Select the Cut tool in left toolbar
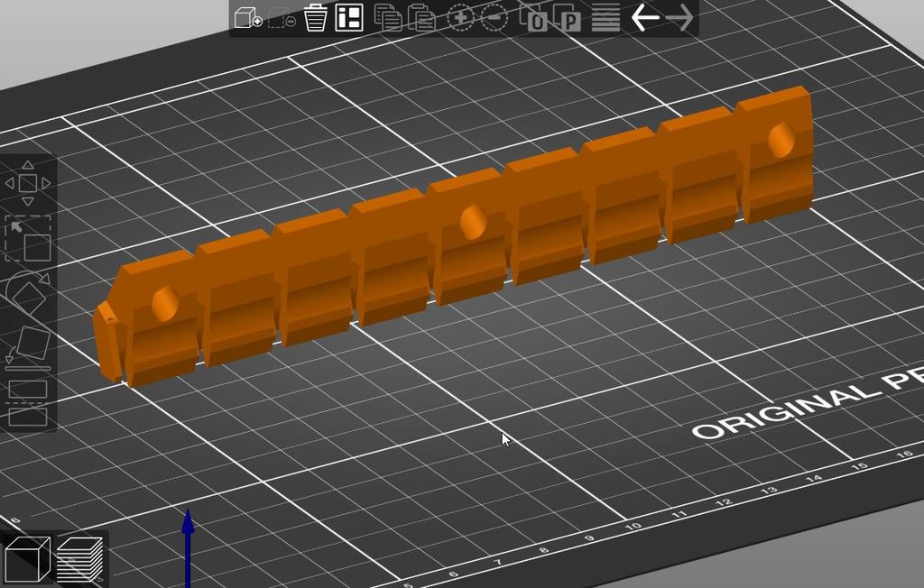This screenshot has width=924, height=588. (28, 403)
